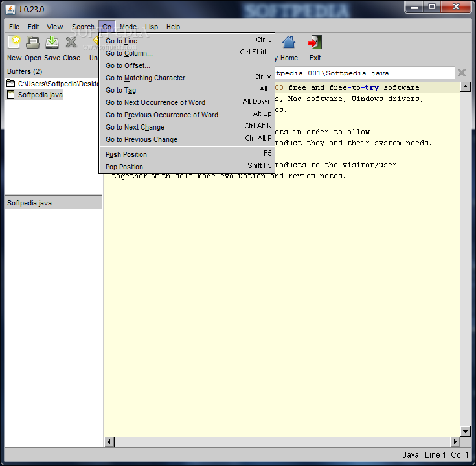Image resolution: width=476 pixels, height=466 pixels.
Task: Select Go to Next Occurrence of Word
Action: point(187,102)
